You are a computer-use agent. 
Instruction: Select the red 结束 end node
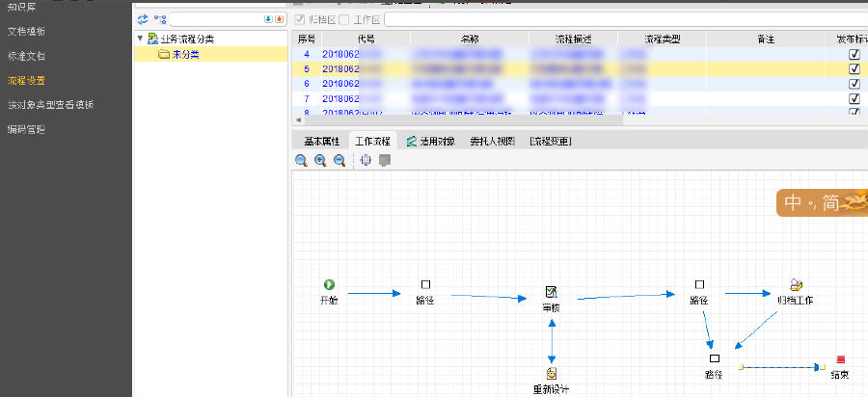click(840, 359)
